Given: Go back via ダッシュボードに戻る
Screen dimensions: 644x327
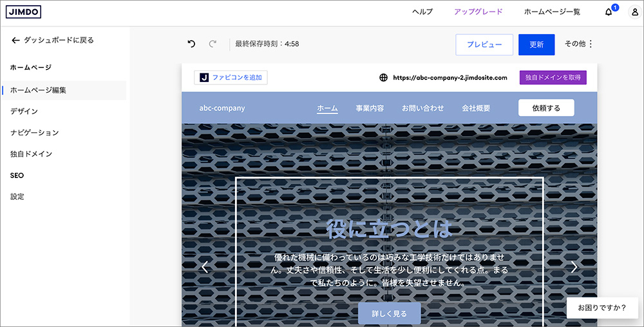Looking at the screenshot, I should point(53,40).
